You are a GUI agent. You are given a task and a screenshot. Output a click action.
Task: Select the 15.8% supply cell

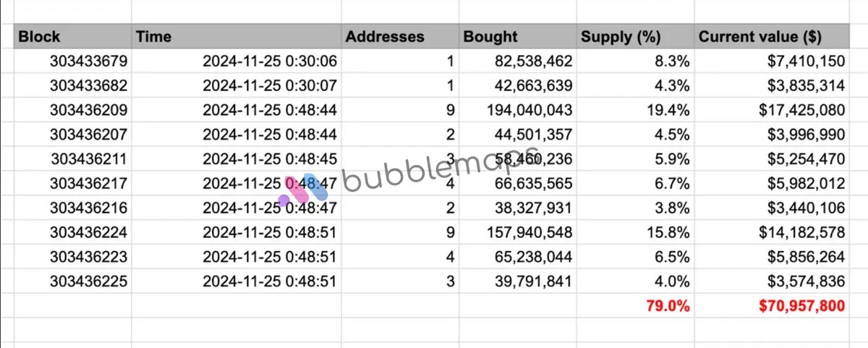670,232
